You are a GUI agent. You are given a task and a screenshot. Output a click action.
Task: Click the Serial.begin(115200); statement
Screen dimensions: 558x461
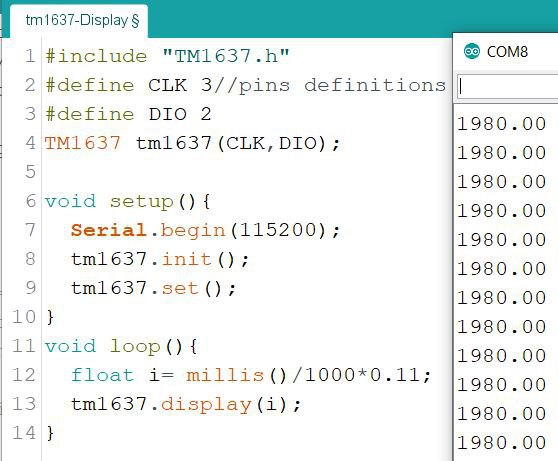coord(206,230)
